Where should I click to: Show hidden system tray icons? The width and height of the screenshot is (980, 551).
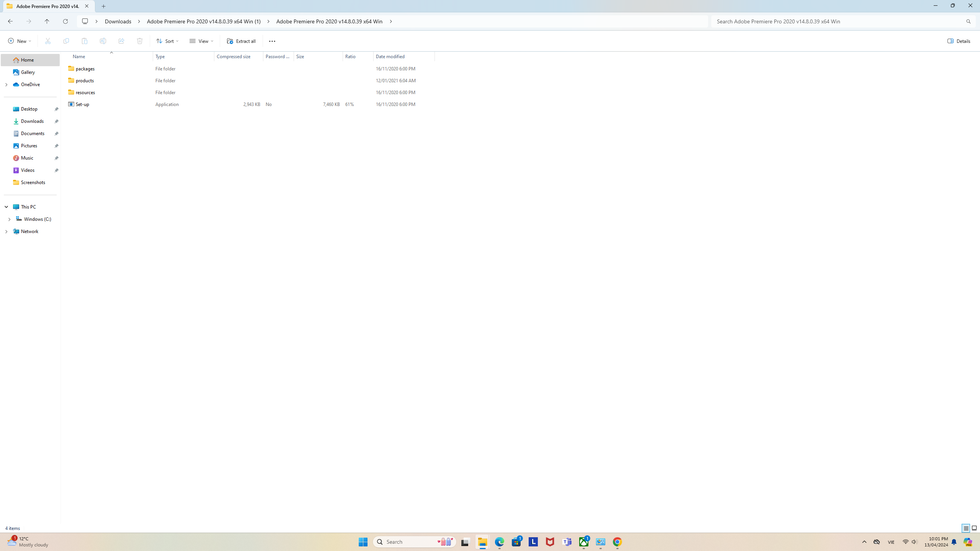(864, 542)
